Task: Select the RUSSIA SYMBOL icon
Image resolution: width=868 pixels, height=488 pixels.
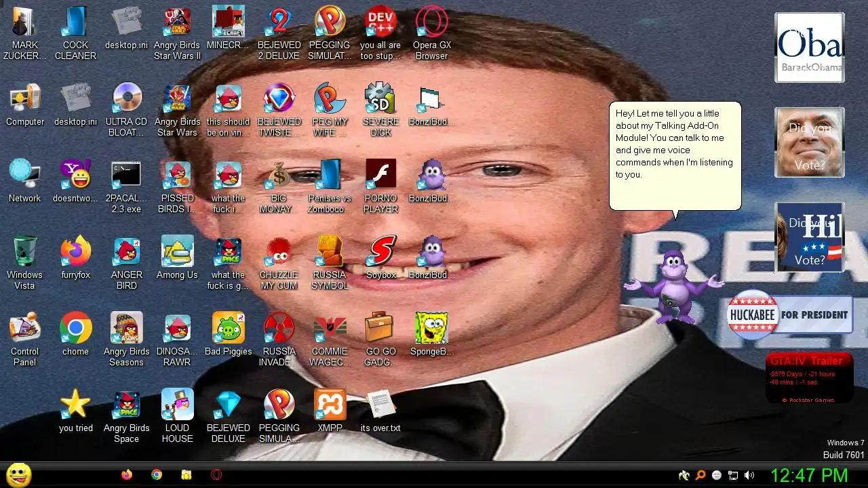Action: pyautogui.click(x=330, y=264)
